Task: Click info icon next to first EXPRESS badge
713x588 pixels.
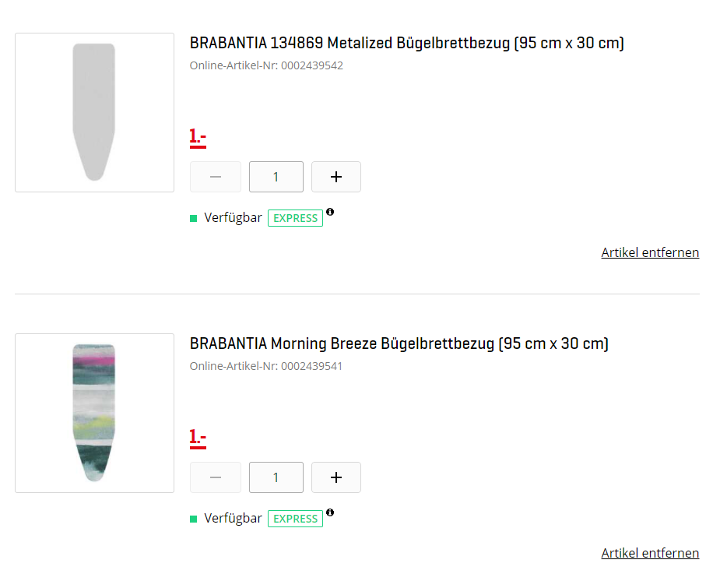Action: coord(330,212)
